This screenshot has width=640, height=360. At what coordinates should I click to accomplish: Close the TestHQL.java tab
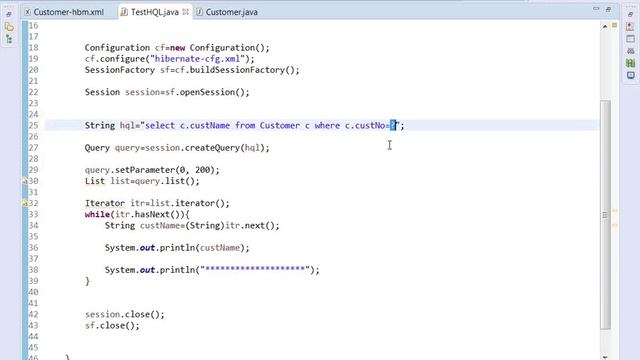[186, 12]
